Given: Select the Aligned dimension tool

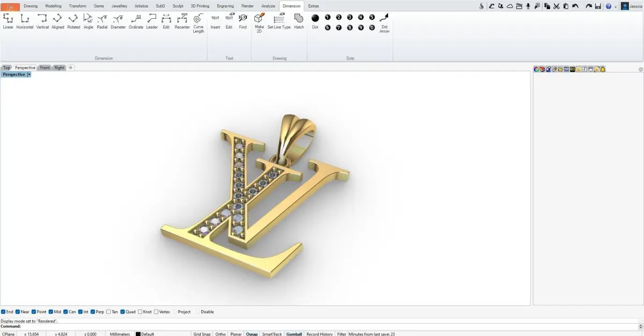Looking at the screenshot, I should point(58,21).
